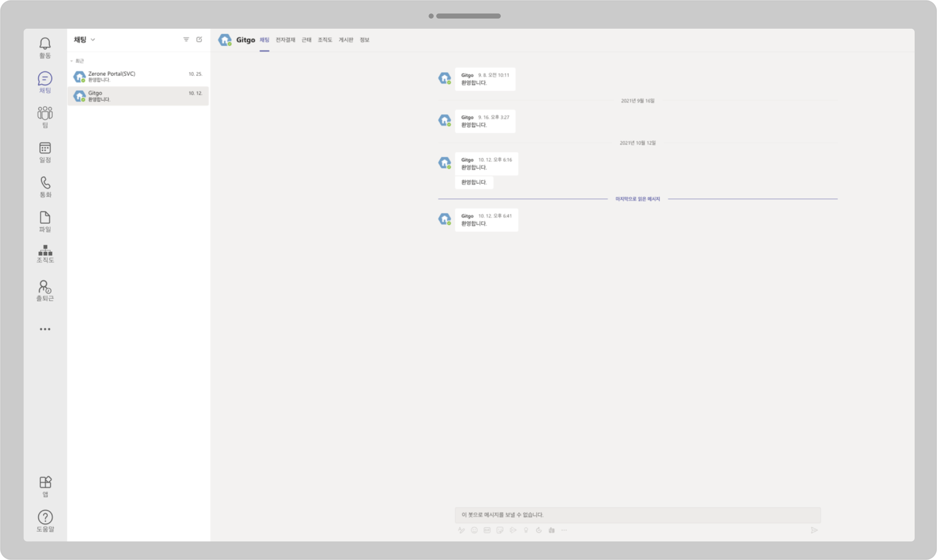The width and height of the screenshot is (937, 560).
Task: Click the Gitgo message from 9. 16. 오후 3:27
Action: coord(485,121)
